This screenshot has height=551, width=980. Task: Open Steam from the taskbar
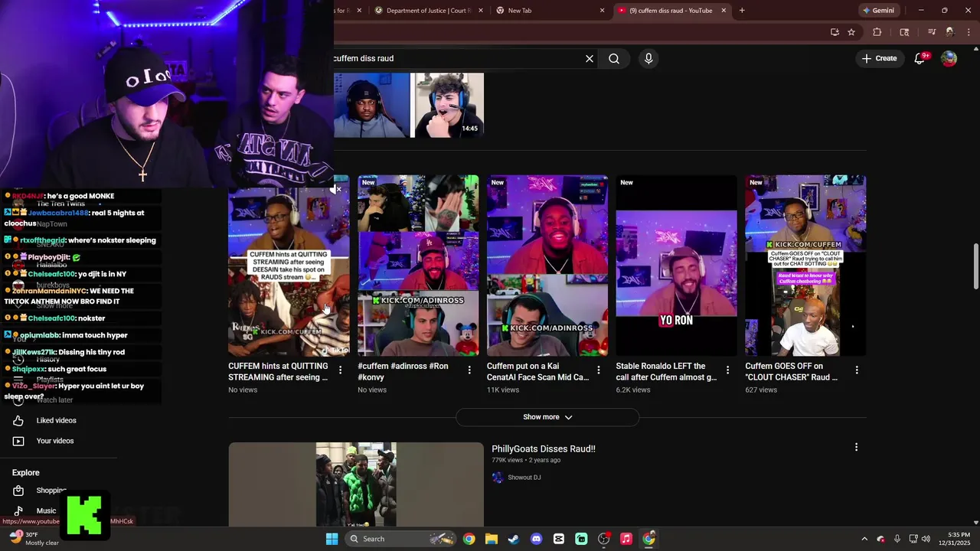point(514,539)
